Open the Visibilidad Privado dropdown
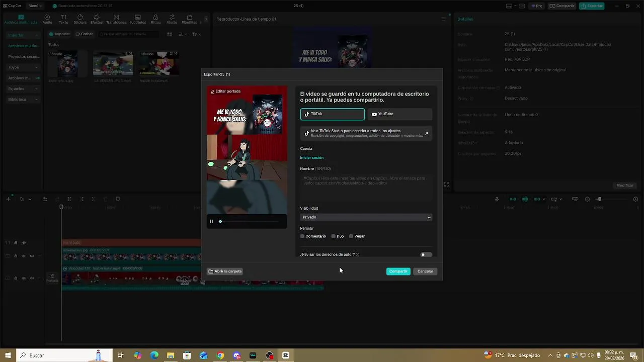Viewport: 644px width, 362px height. pyautogui.click(x=366, y=217)
